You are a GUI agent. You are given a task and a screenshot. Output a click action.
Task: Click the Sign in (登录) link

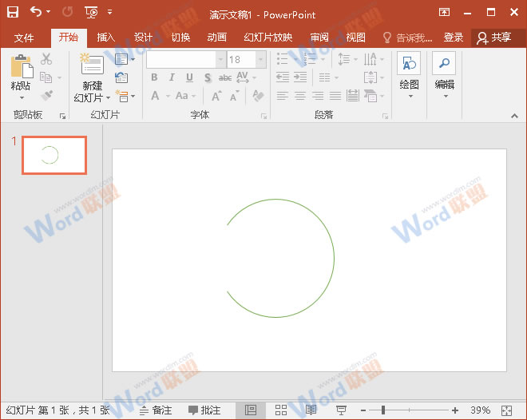pyautogui.click(x=453, y=38)
